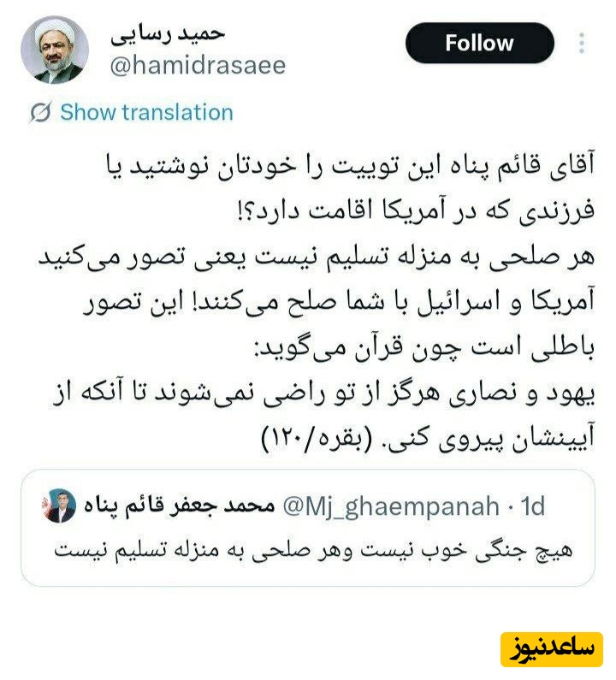Image resolution: width=616 pixels, height=680 pixels.
Task: Click the translation icon beside Show translation
Action: [x=41, y=112]
